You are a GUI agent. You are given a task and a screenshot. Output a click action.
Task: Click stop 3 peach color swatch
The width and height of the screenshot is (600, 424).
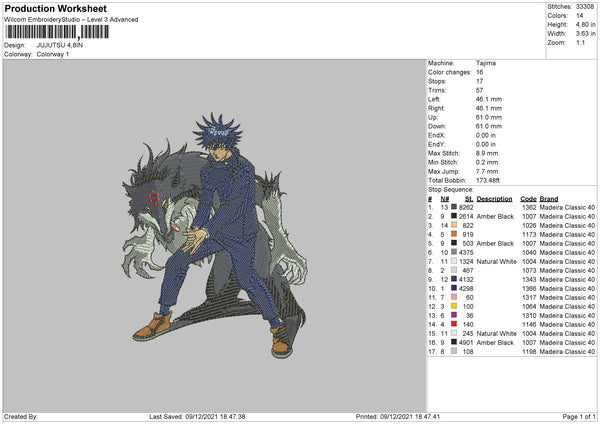point(454,225)
